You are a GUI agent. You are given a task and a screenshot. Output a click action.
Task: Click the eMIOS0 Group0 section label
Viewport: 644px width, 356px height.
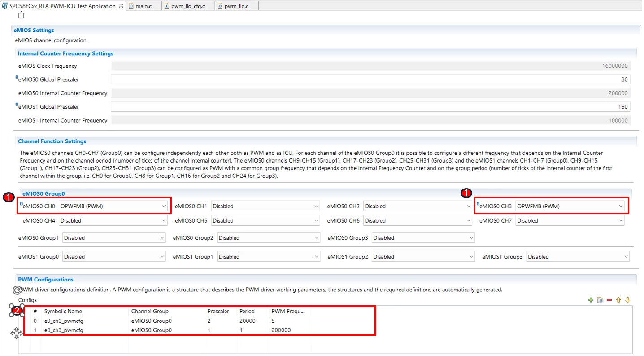[x=44, y=193]
